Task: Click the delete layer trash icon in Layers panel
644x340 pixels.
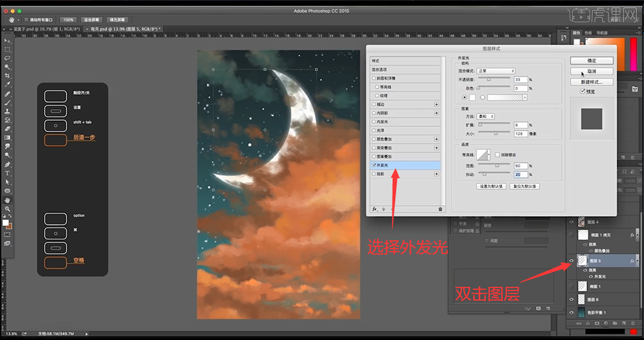Action: click(633, 323)
